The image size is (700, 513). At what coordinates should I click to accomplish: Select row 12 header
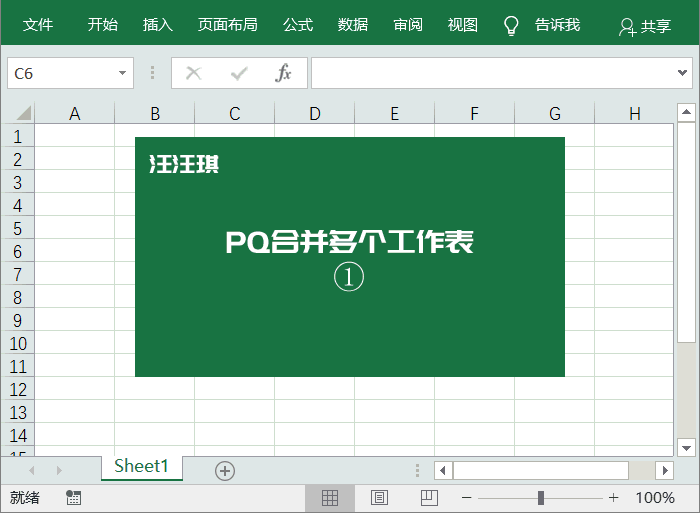[x=18, y=389]
